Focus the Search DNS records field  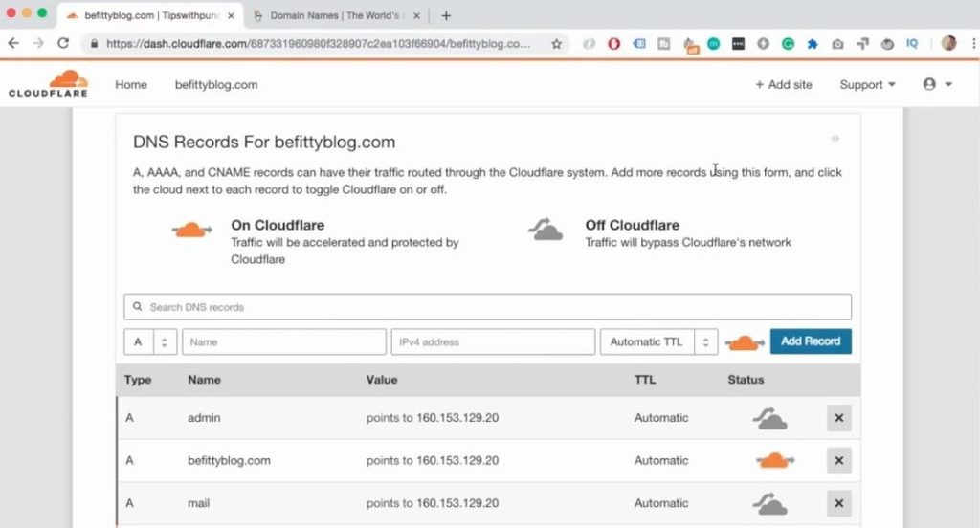[x=487, y=307]
